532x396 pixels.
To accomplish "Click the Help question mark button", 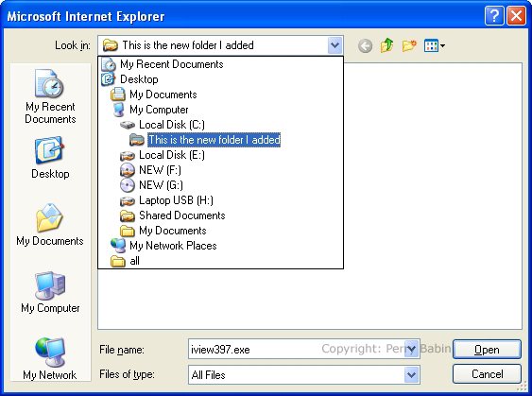I will 494,16.
